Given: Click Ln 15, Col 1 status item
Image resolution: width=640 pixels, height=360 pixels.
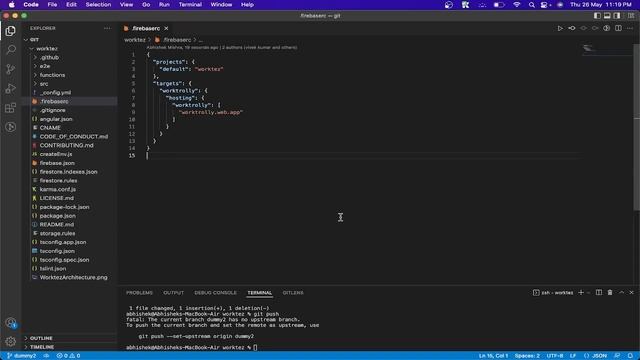Looking at the screenshot, I should point(493,356).
